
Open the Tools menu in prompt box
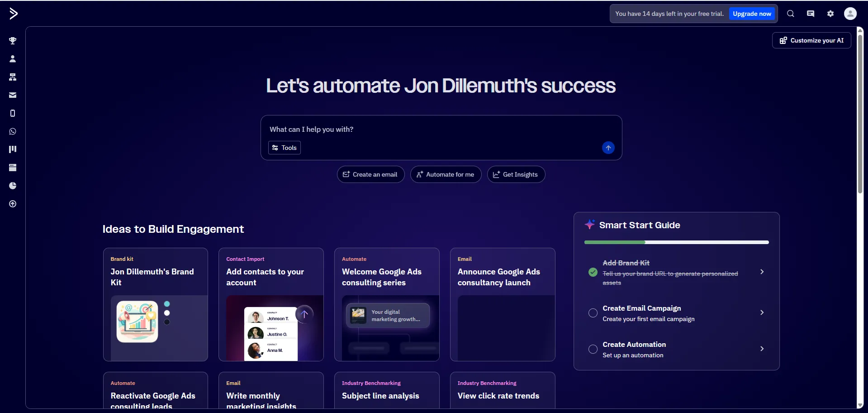(284, 148)
